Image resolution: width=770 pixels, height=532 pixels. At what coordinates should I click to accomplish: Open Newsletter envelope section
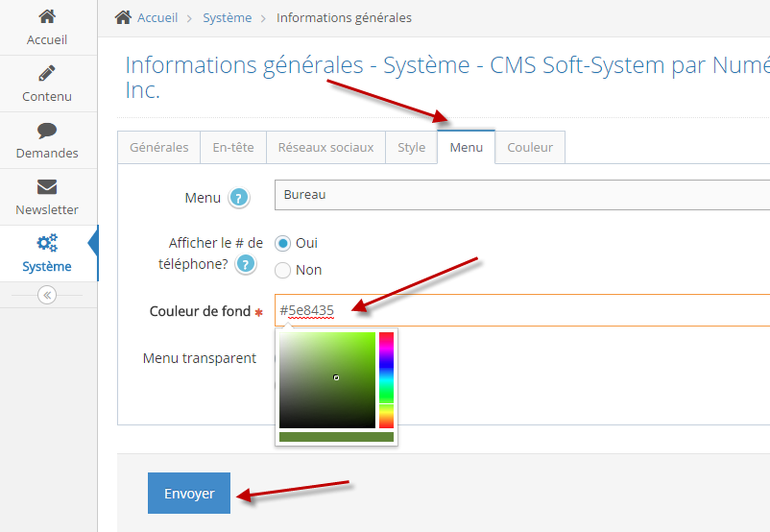coord(47,197)
